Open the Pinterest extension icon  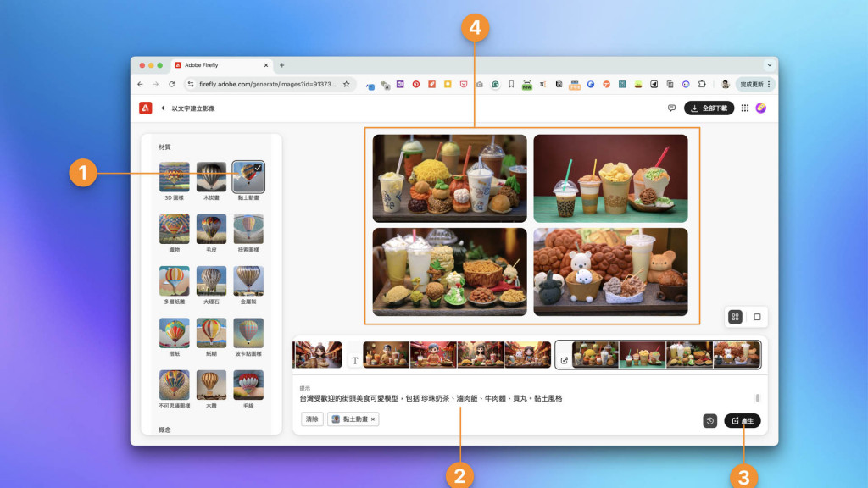[415, 84]
